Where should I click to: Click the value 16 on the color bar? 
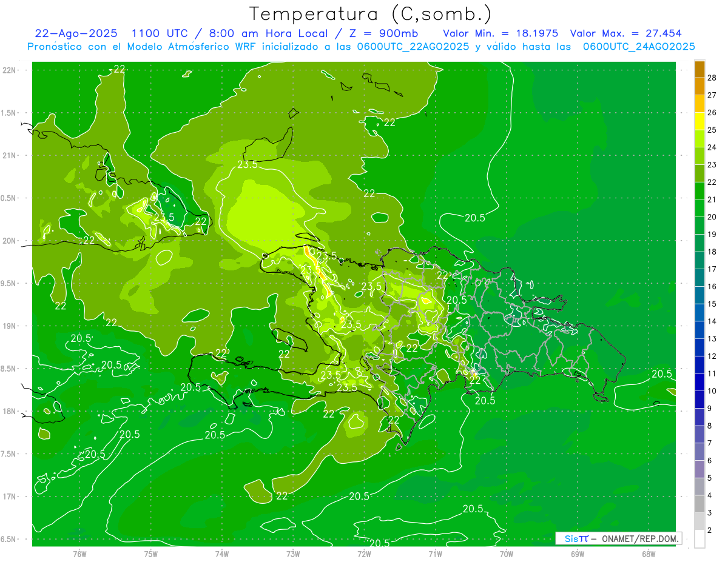[x=712, y=287]
